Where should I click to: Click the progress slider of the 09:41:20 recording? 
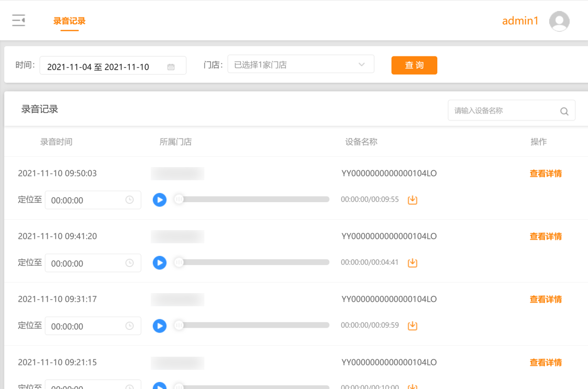255,262
